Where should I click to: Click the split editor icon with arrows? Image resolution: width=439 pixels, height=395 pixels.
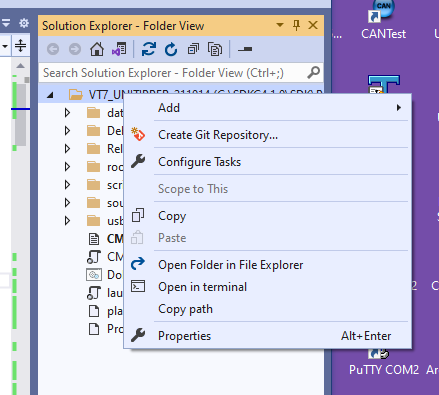[x=20, y=46]
